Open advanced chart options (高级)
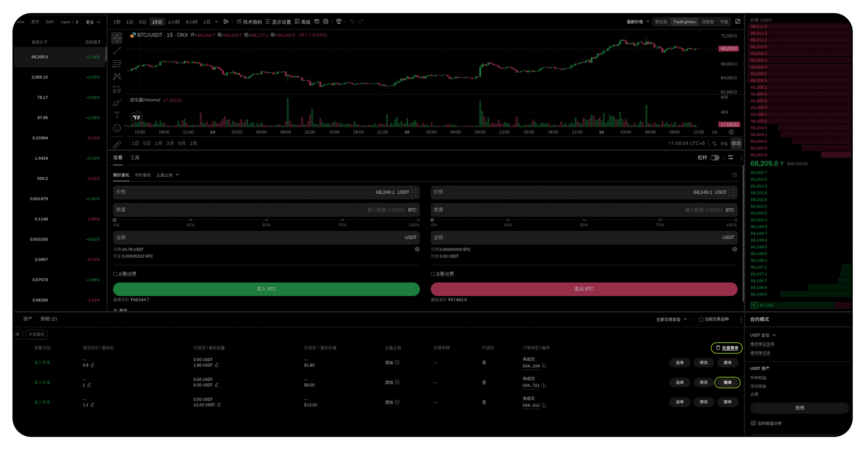This screenshot has height=450, width=868. tap(303, 22)
